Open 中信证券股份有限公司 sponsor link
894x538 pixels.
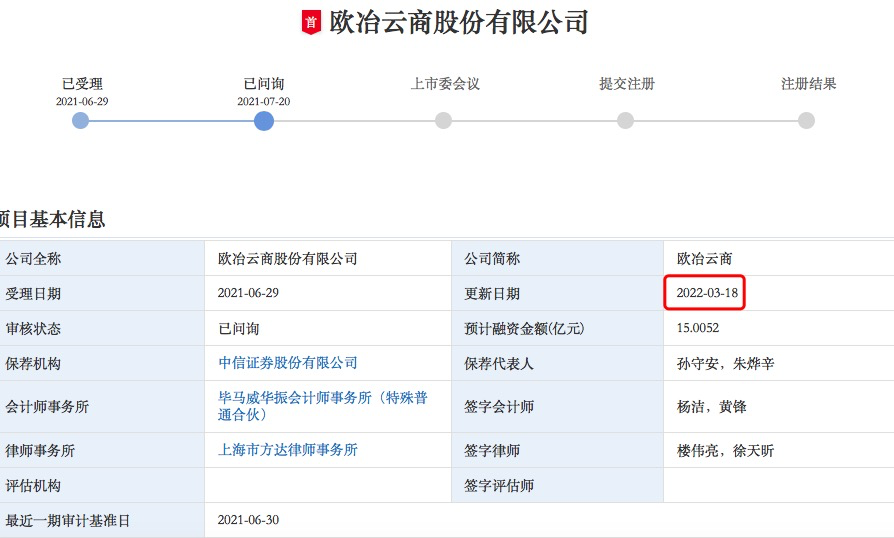tap(287, 363)
